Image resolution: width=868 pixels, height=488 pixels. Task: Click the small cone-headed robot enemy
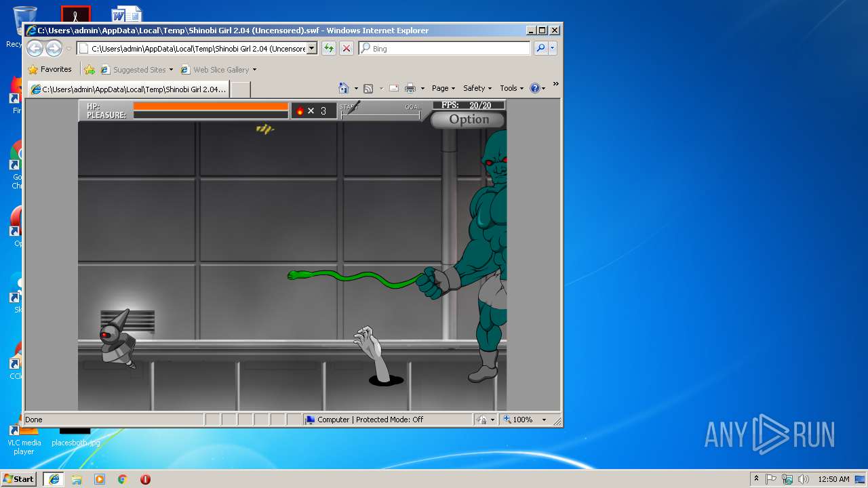click(x=117, y=338)
